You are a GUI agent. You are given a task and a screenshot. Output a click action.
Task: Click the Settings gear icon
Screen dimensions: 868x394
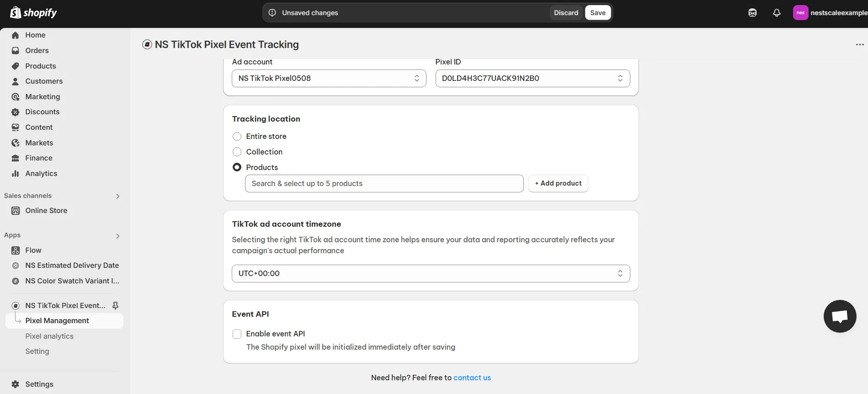point(16,384)
